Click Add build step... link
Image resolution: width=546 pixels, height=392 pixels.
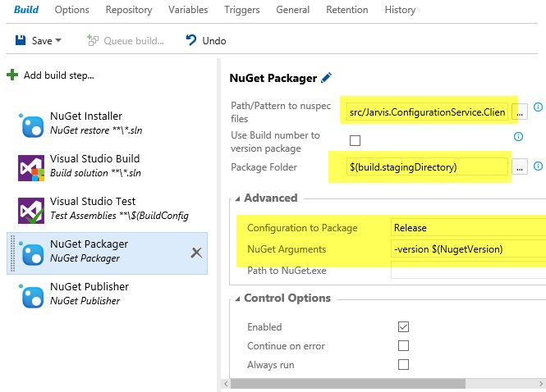pos(59,75)
